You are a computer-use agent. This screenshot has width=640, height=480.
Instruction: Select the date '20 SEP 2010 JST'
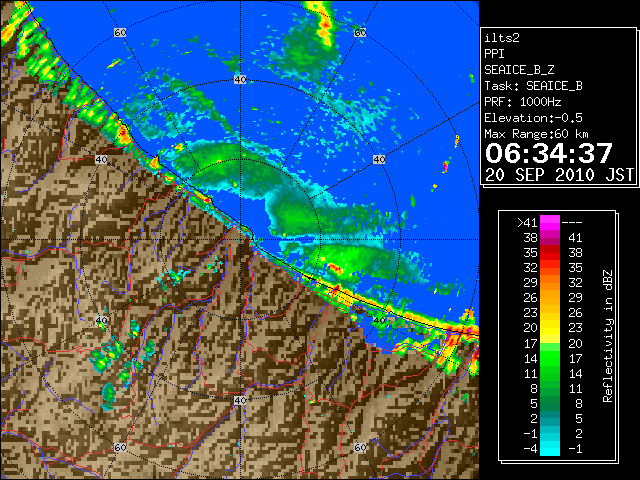tap(559, 175)
